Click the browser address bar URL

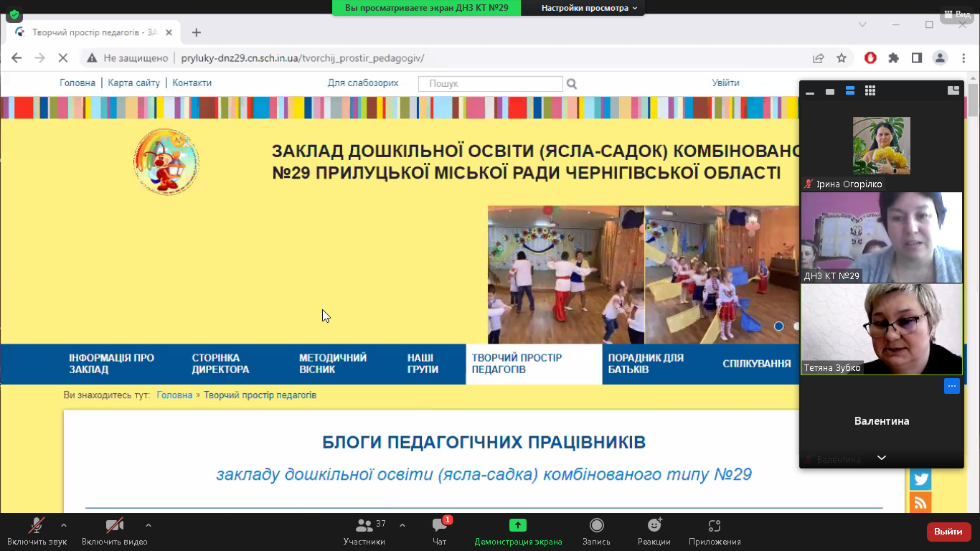pyautogui.click(x=303, y=58)
